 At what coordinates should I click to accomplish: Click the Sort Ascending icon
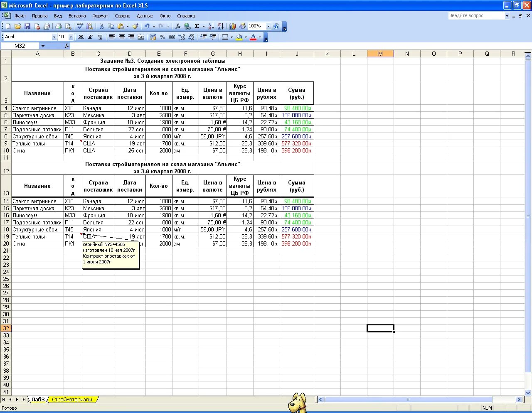point(211,26)
